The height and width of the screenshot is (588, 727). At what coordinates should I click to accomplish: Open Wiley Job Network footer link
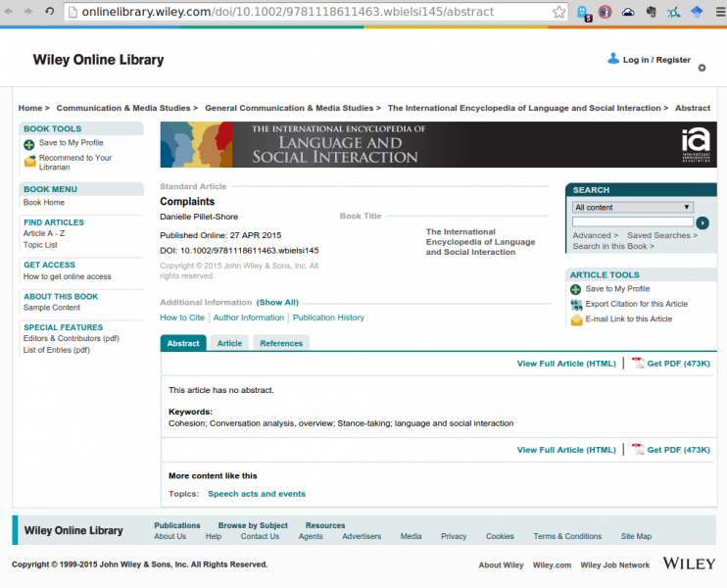coord(614,565)
